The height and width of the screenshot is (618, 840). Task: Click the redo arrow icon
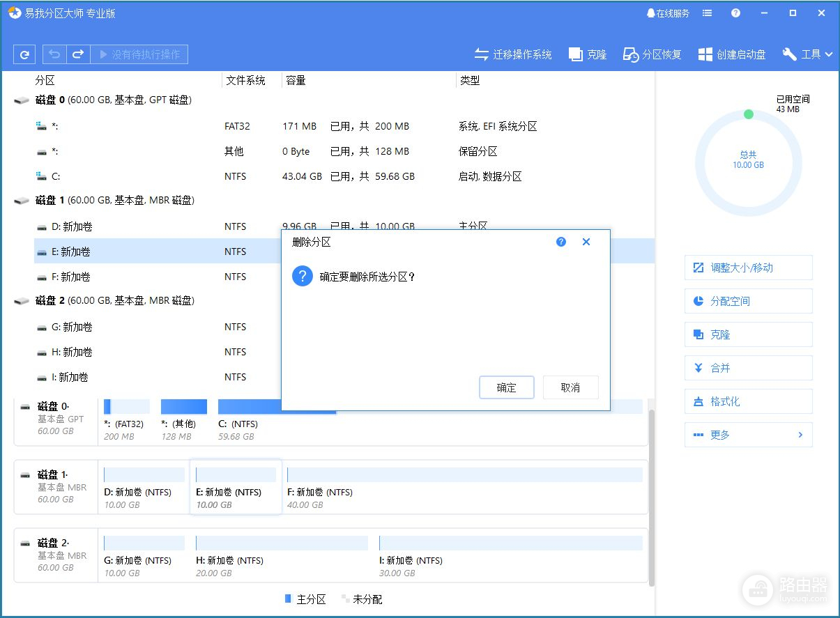tap(78, 54)
